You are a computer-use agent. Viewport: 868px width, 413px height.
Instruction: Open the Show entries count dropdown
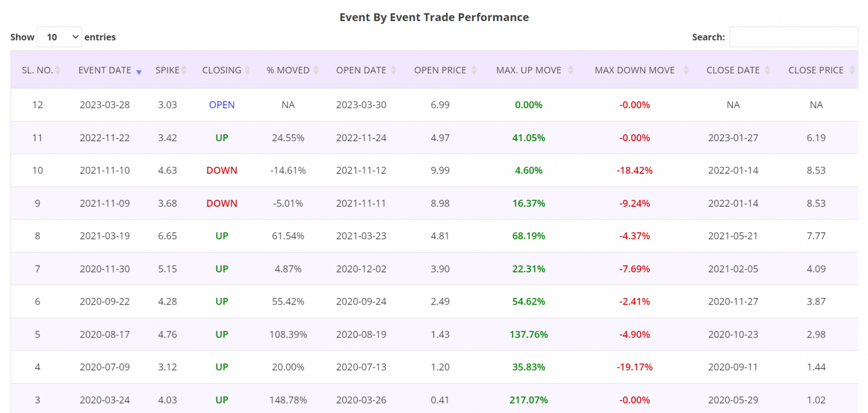coord(59,37)
